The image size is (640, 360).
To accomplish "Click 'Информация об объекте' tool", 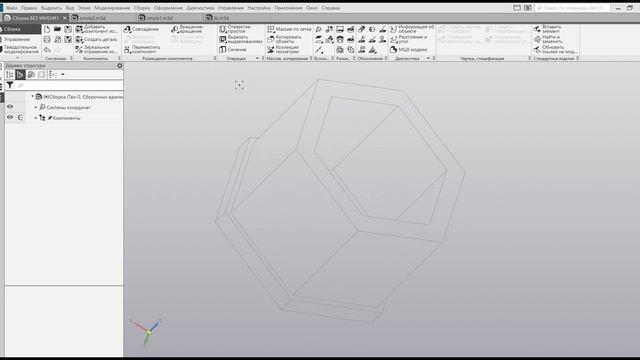I will click(412, 29).
